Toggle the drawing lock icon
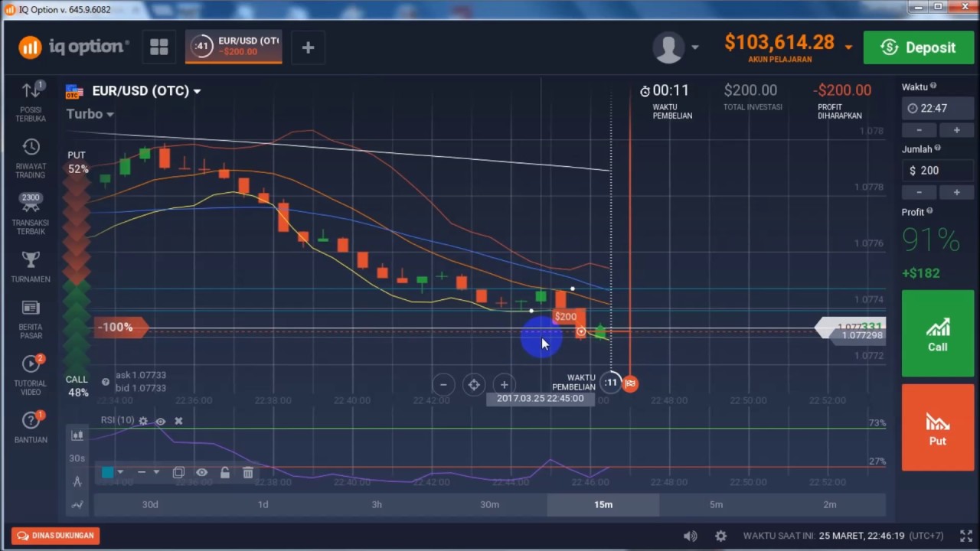 [225, 473]
